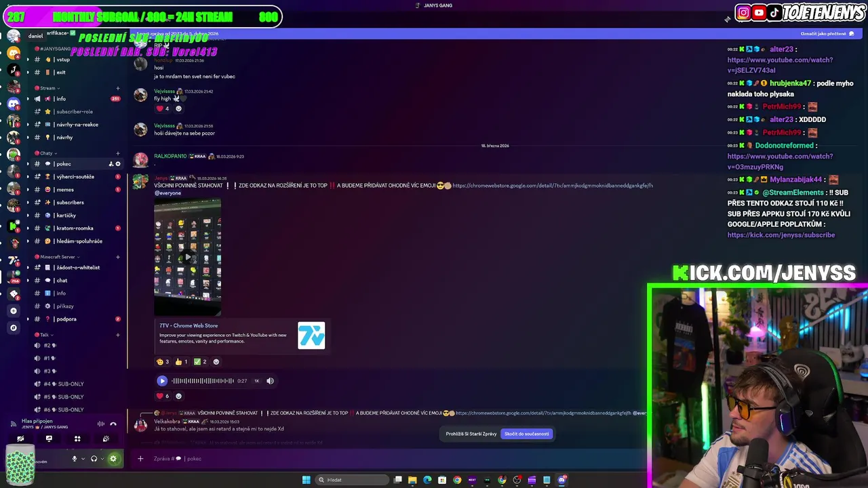Click the 7TV logo in link embed
The height and width of the screenshot is (488, 868).
click(x=311, y=335)
